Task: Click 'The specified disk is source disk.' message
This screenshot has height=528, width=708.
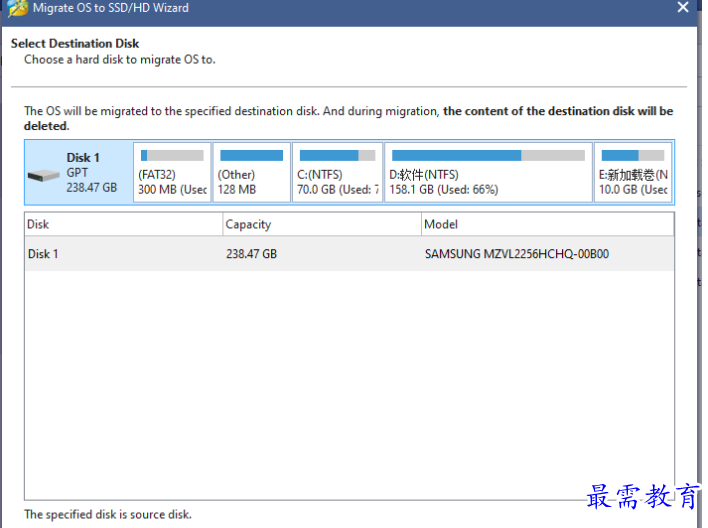Action: pos(108,514)
